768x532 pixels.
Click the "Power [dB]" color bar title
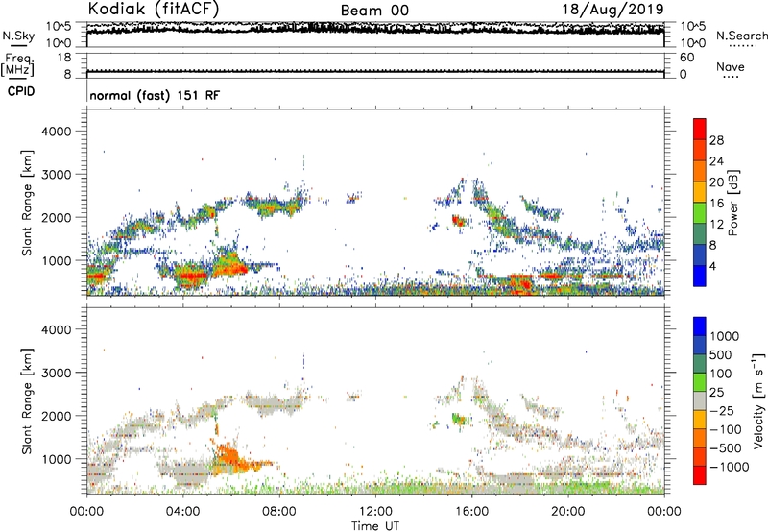tap(732, 203)
